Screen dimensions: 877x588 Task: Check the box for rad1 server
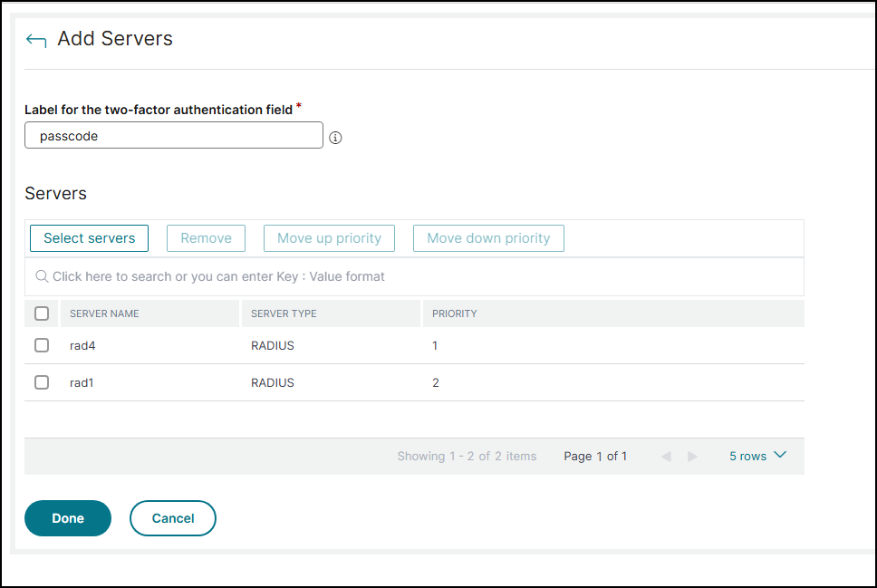click(x=42, y=382)
